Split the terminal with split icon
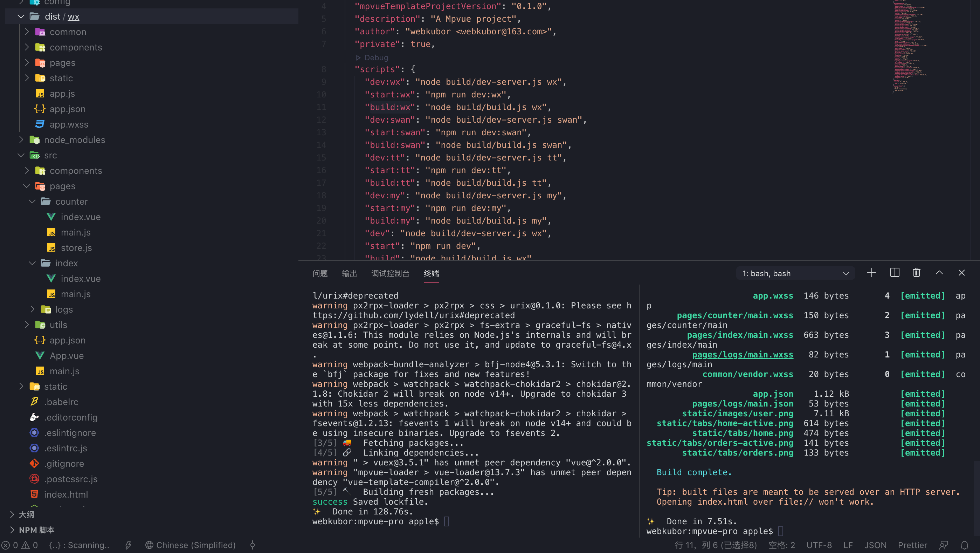The width and height of the screenshot is (980, 553). point(895,273)
